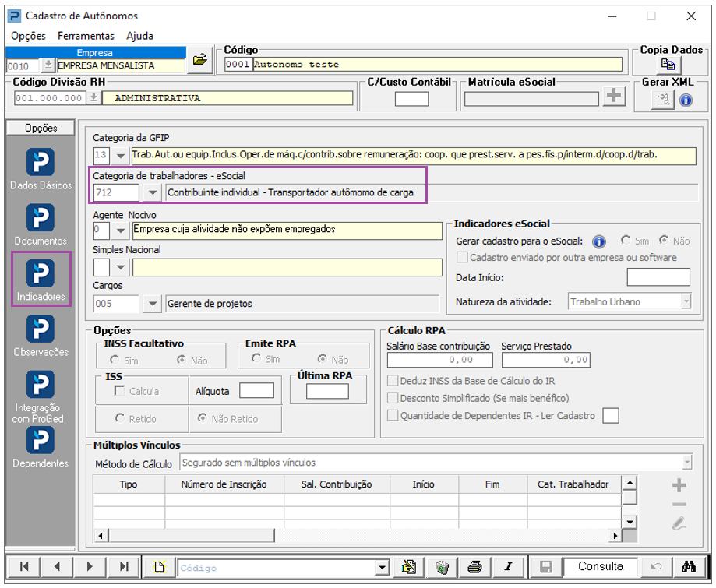Click the info icon beside Gerar XML
Screen dimensions: 716x588
click(x=686, y=100)
